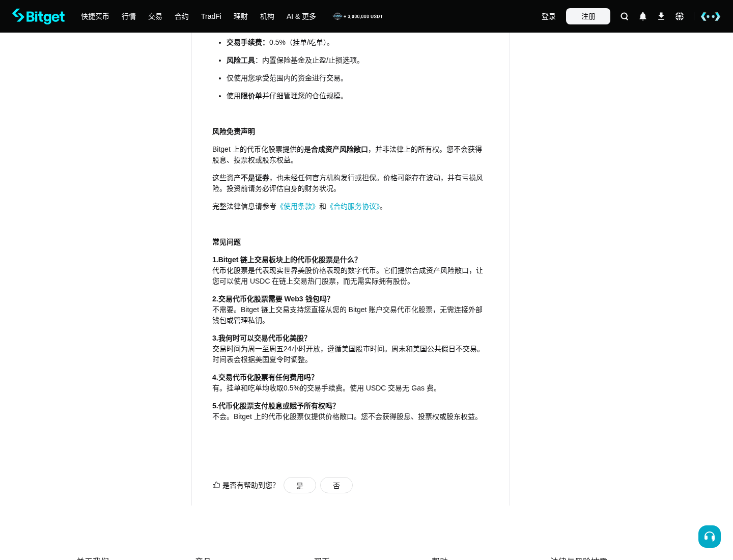Open 行情 menu item

(x=129, y=16)
